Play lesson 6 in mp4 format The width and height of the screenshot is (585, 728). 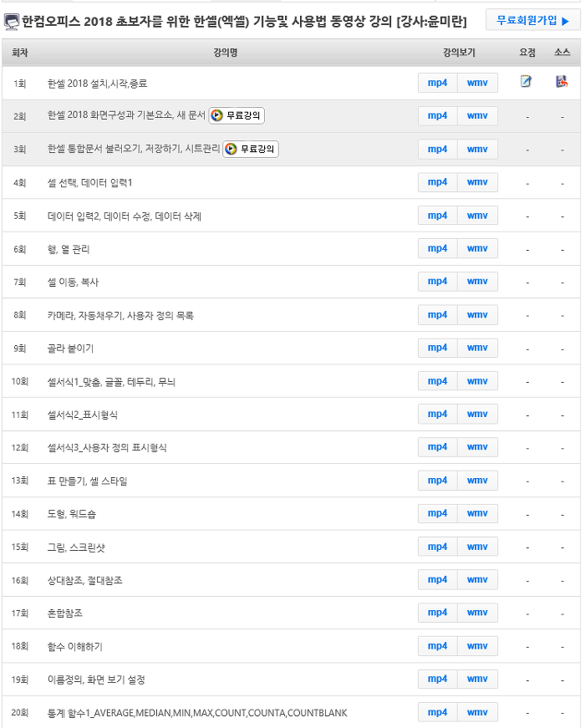(x=437, y=248)
